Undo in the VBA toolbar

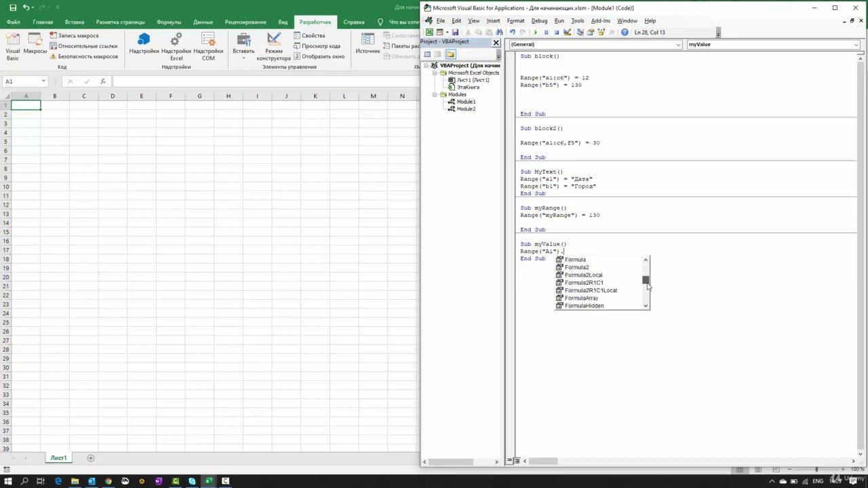point(512,32)
